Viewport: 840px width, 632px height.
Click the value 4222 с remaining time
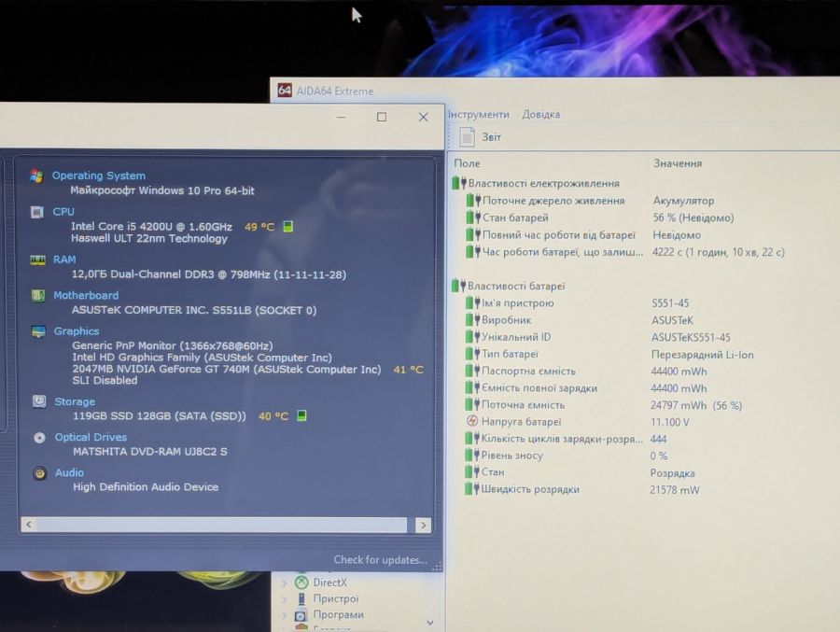coord(718,252)
